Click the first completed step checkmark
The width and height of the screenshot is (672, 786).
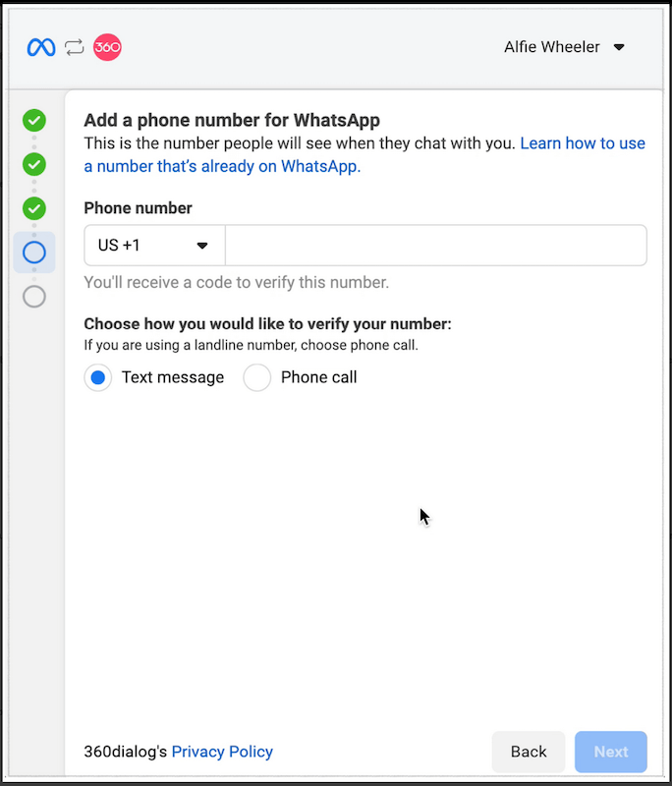pos(34,120)
